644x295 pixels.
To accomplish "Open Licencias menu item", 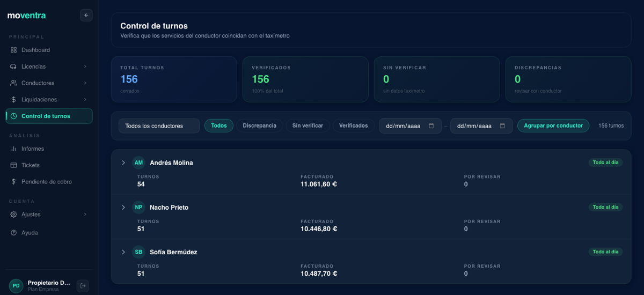I will pos(49,67).
